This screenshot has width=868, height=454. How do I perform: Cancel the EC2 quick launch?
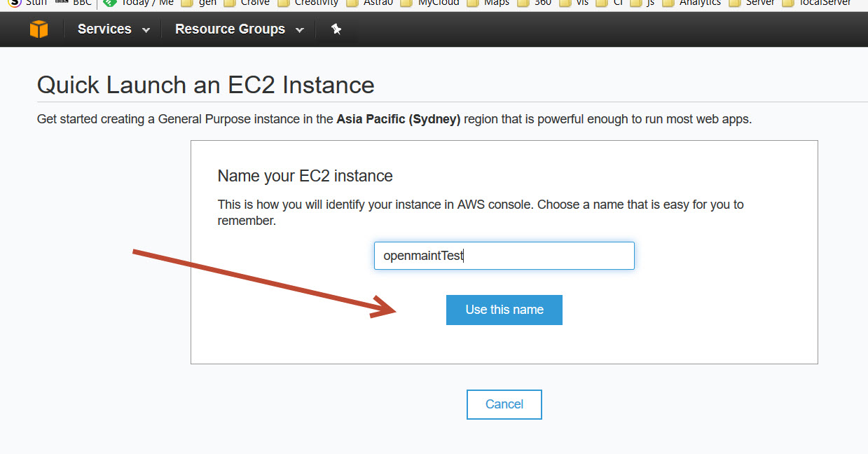click(504, 404)
